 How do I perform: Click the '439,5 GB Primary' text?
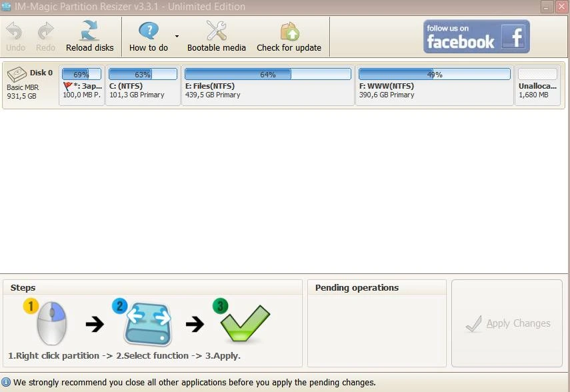pyautogui.click(x=213, y=95)
